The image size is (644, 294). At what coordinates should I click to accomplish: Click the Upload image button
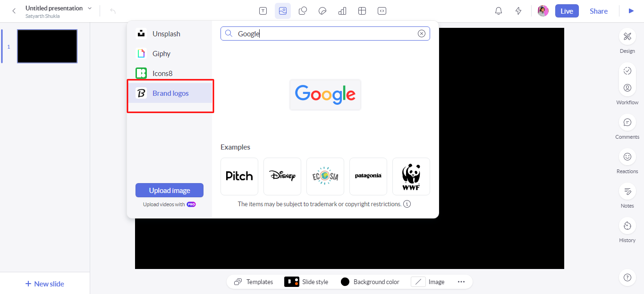[169, 190]
